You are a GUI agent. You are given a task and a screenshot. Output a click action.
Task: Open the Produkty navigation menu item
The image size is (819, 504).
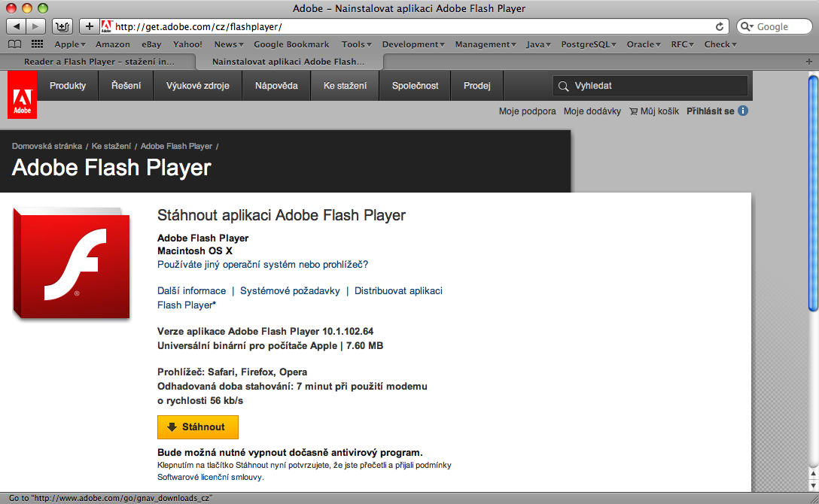(68, 86)
